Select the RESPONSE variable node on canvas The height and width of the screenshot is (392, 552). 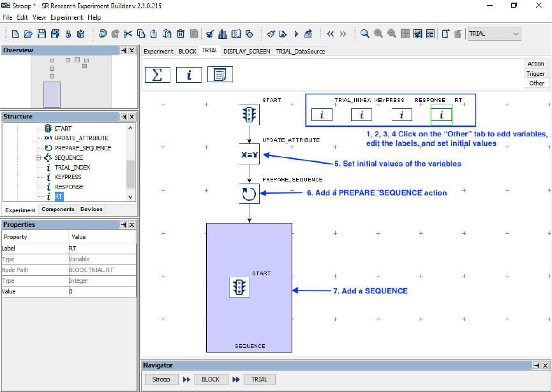[401, 115]
